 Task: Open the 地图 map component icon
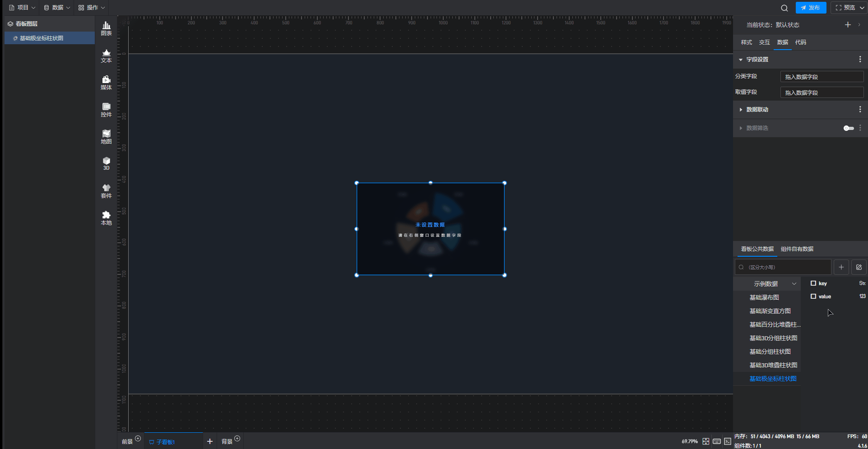(x=106, y=137)
